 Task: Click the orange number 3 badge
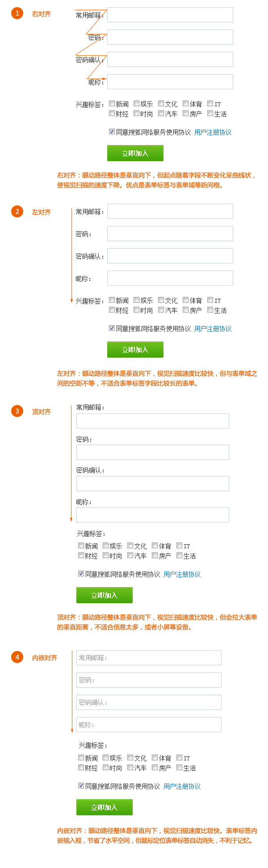click(17, 411)
